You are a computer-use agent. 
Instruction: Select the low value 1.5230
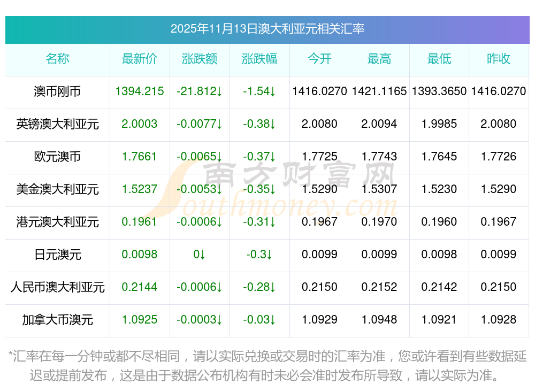click(x=439, y=189)
